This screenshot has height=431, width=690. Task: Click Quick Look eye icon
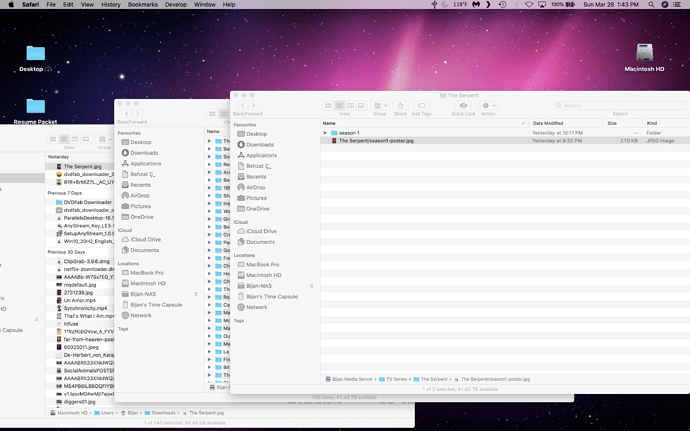coord(463,106)
